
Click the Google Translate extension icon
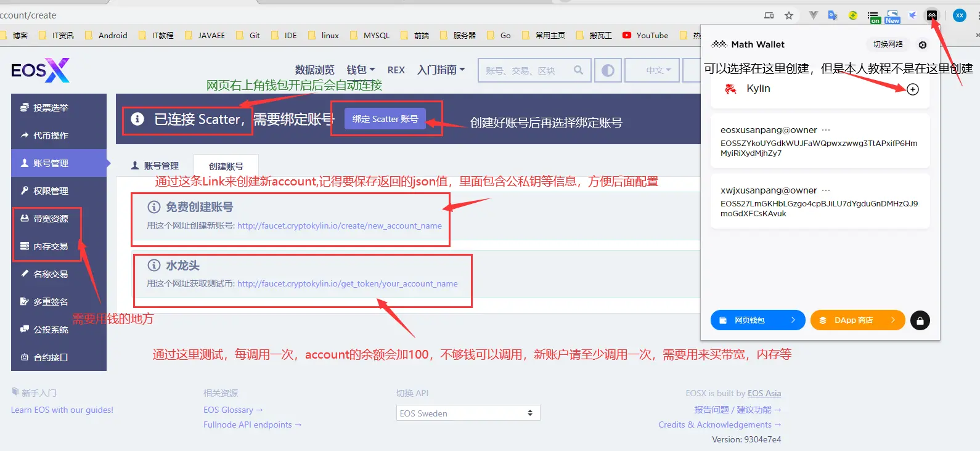(x=833, y=15)
